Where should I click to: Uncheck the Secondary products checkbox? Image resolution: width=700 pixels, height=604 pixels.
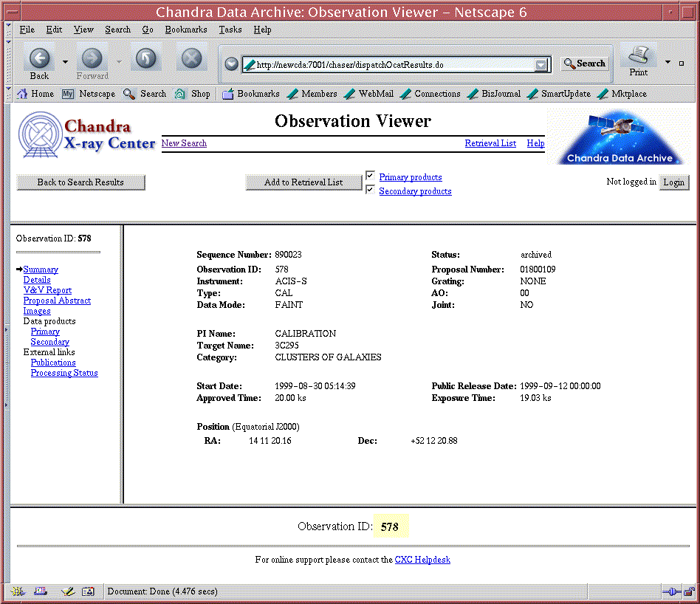[371, 190]
